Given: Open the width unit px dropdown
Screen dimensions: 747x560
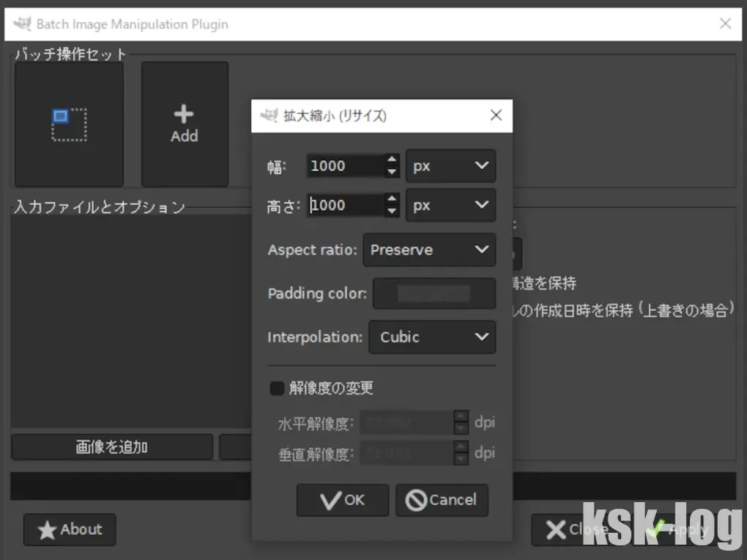Looking at the screenshot, I should click(x=450, y=166).
